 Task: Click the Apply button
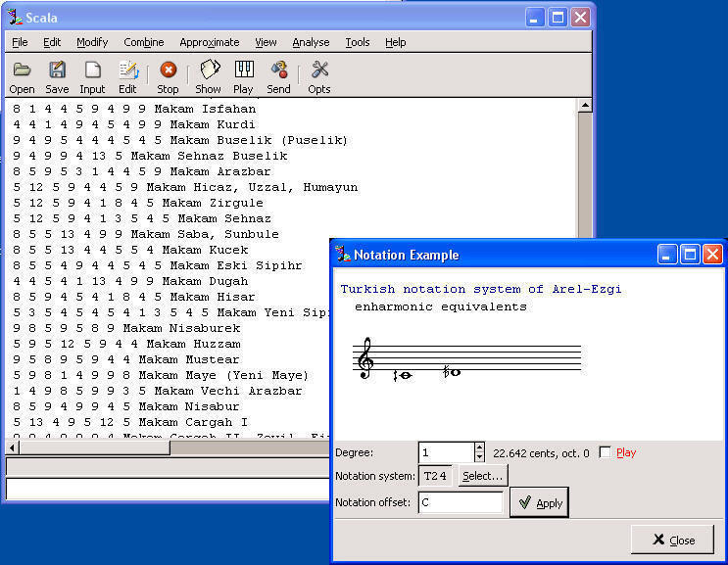(539, 502)
